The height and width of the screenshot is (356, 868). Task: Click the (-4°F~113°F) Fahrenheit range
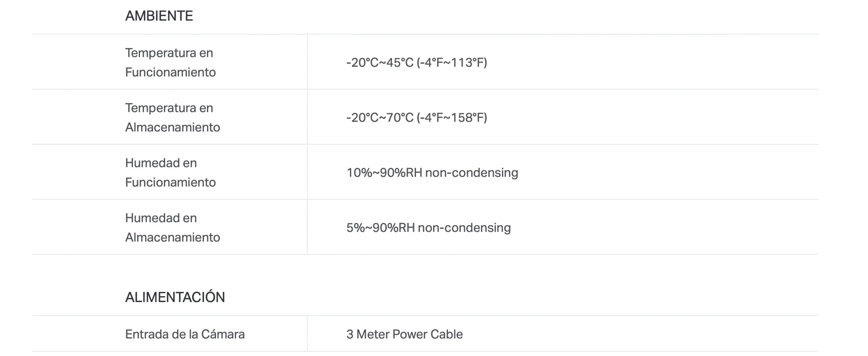coord(452,62)
